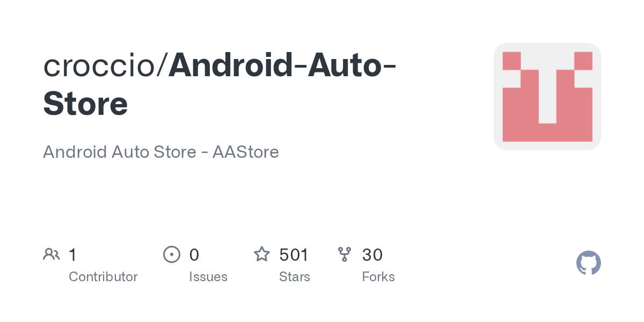This screenshot has width=644, height=322.
Task: Click 'Android Auto Store' starting the description
Action: click(x=119, y=152)
